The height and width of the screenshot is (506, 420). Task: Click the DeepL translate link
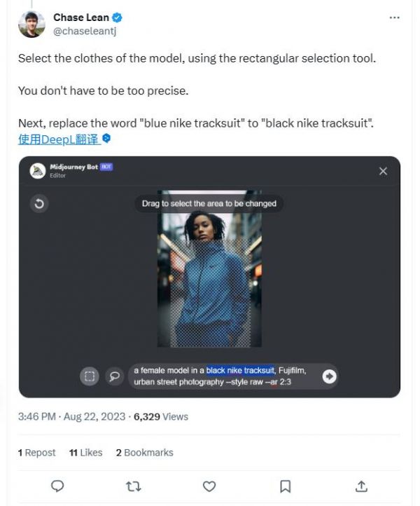tap(59, 139)
